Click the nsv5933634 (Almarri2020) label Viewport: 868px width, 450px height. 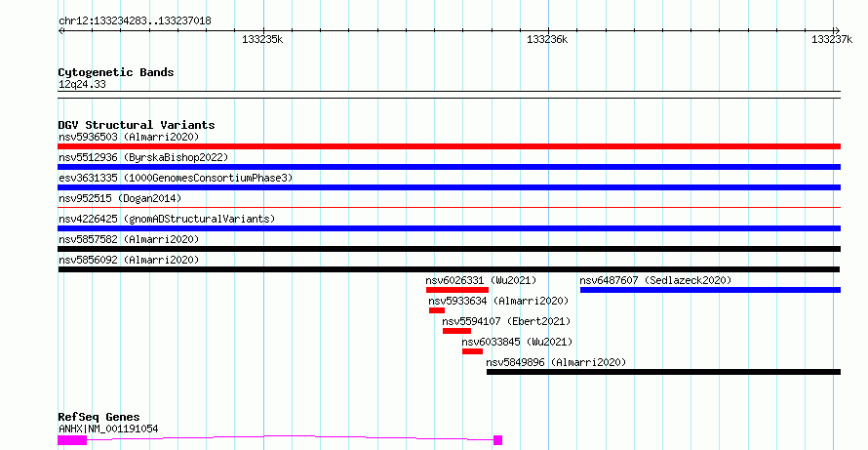pos(498,301)
